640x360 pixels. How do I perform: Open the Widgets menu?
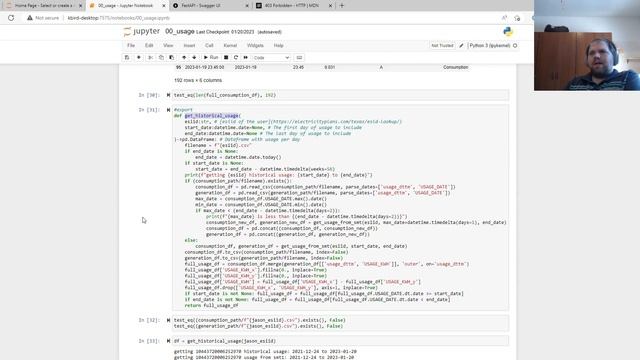click(x=255, y=46)
